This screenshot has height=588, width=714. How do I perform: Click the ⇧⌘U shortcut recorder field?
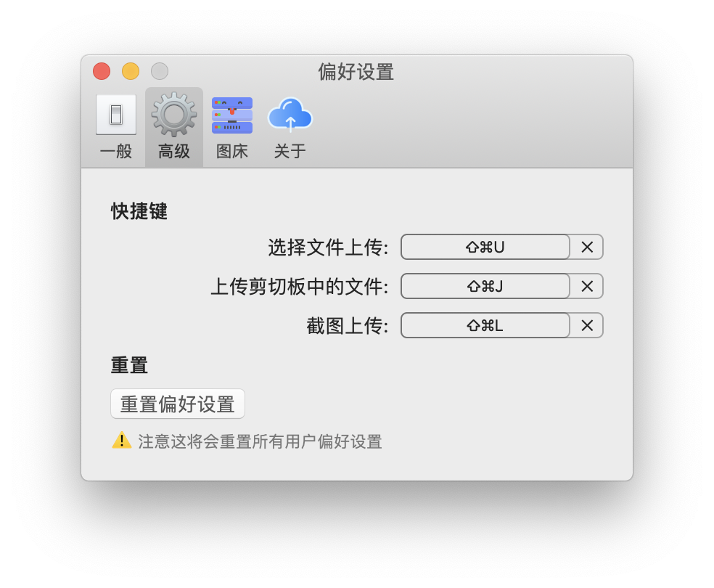click(485, 247)
